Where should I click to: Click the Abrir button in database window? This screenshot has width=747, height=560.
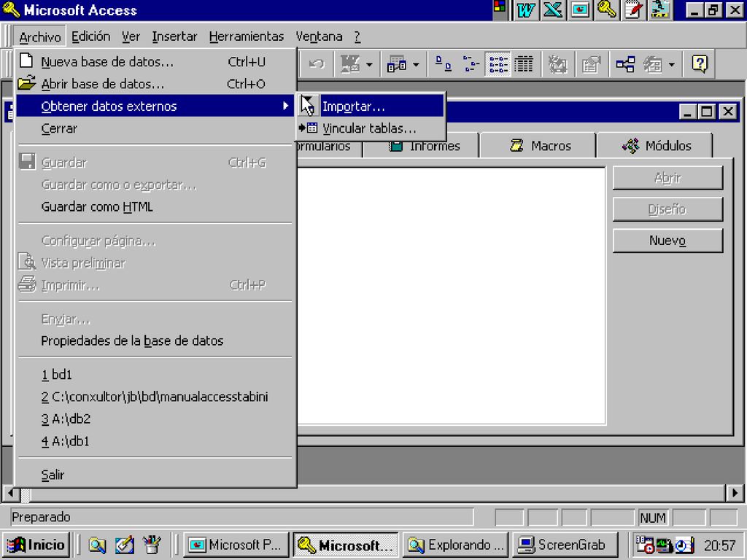[x=667, y=178]
